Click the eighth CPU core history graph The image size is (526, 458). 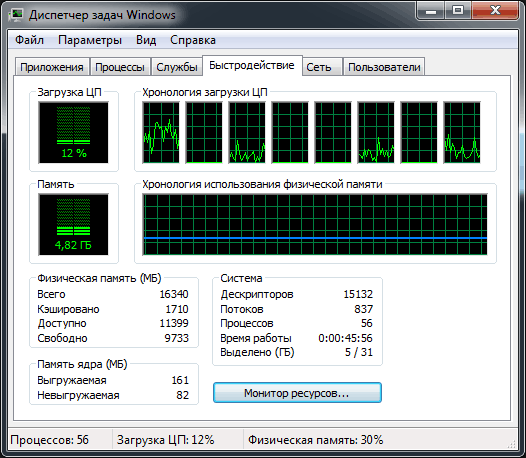[462, 133]
